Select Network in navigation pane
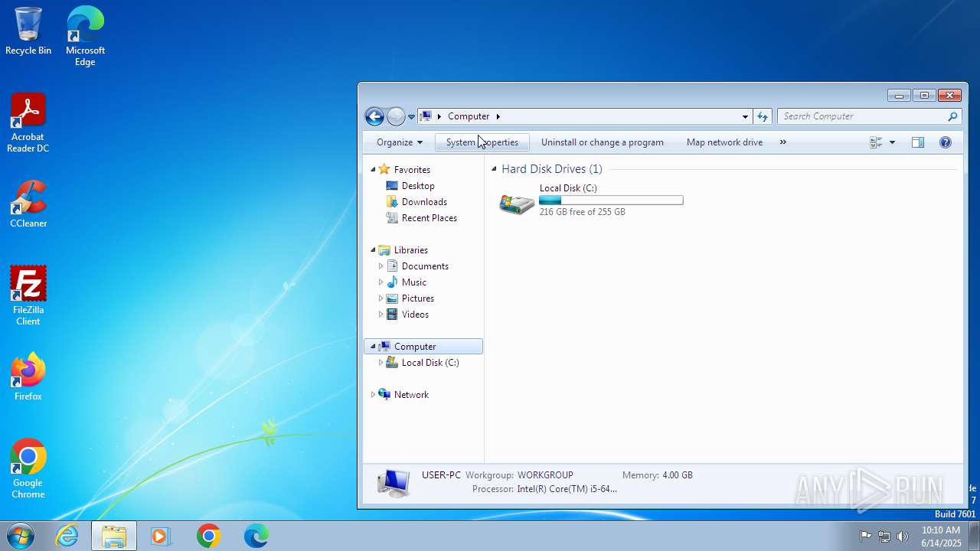Screen dimensions: 980x551 tap(411, 395)
